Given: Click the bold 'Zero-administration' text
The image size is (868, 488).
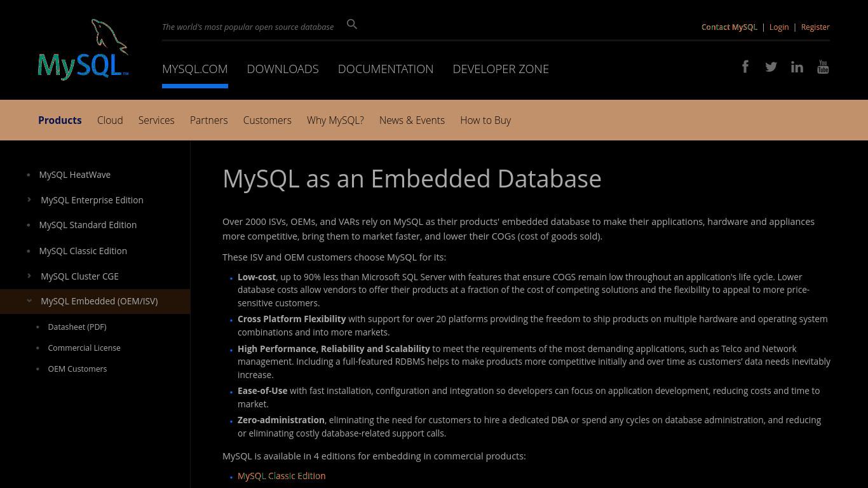Looking at the screenshot, I should [x=281, y=420].
